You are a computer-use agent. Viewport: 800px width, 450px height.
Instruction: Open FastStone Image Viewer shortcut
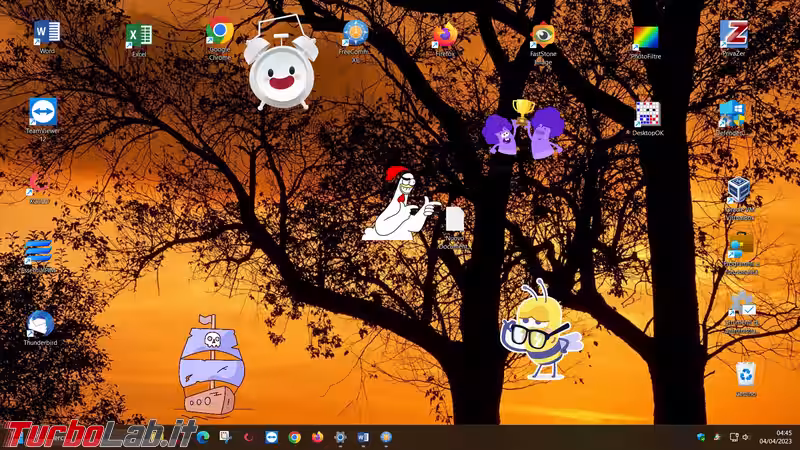[x=543, y=36]
